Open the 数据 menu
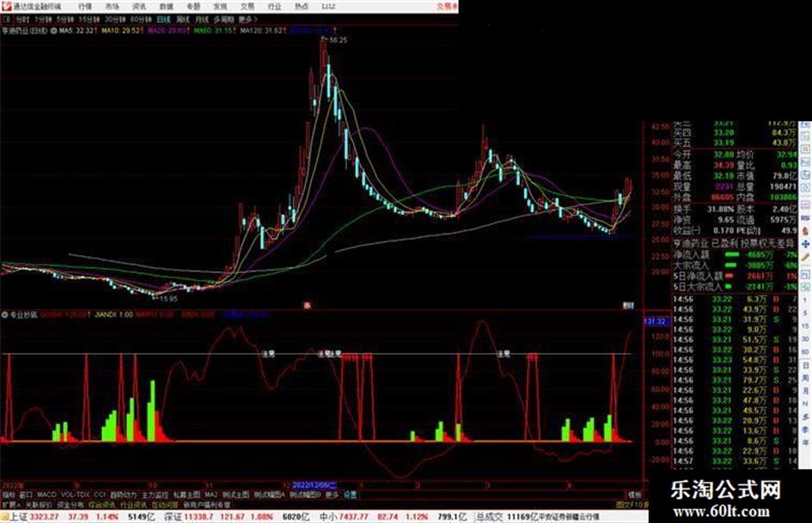 point(166,7)
